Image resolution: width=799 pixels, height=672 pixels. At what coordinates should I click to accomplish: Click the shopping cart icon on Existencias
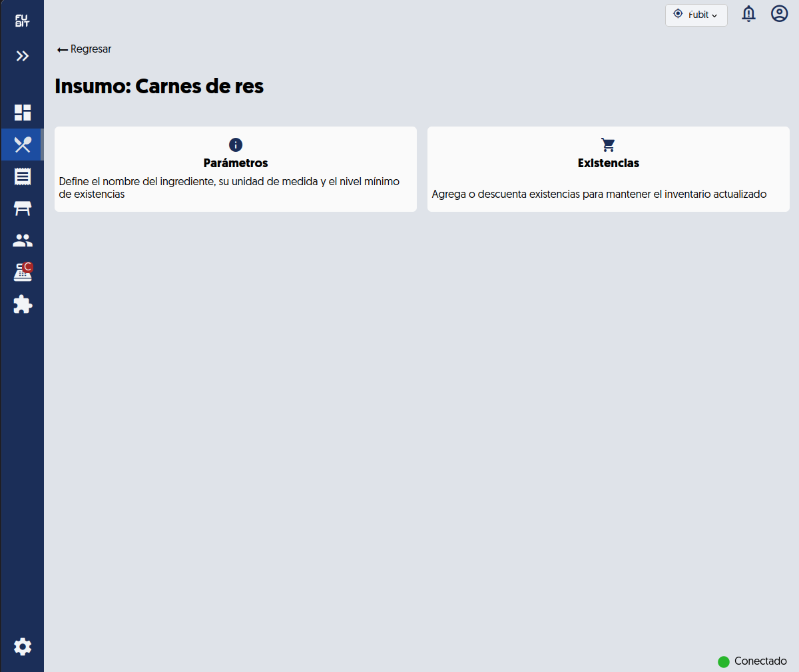coord(609,145)
